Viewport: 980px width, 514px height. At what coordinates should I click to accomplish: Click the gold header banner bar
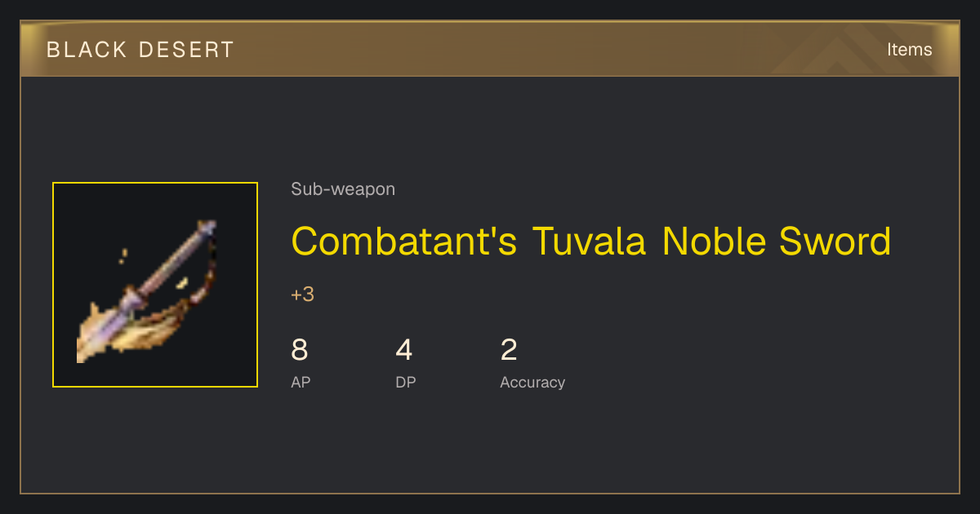pyautogui.click(x=490, y=49)
